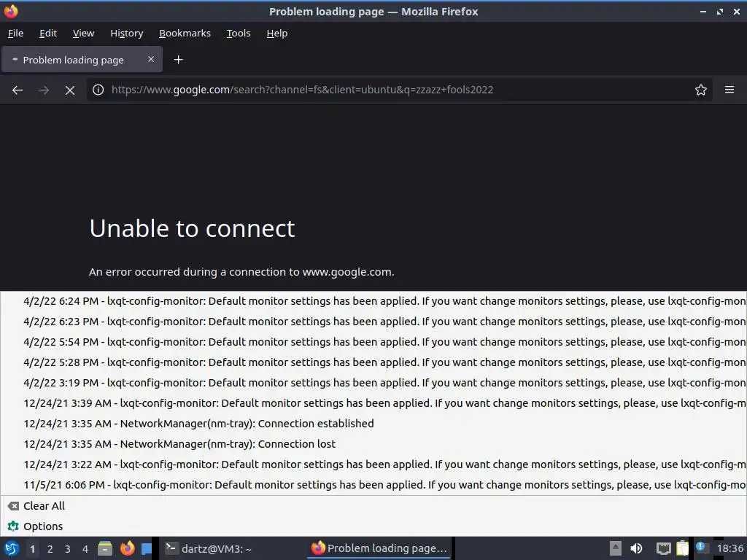Click the notification bell tray icon

pyautogui.click(x=701, y=548)
